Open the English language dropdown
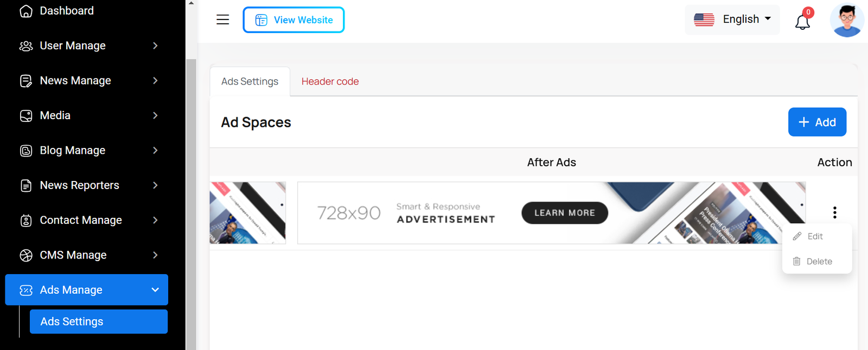Viewport: 868px width, 350px height. click(x=732, y=20)
